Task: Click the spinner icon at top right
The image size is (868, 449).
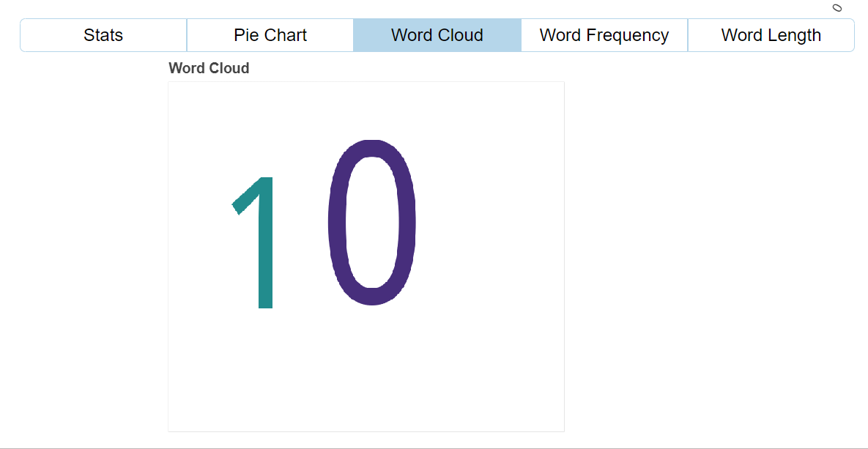Action: 837,8
